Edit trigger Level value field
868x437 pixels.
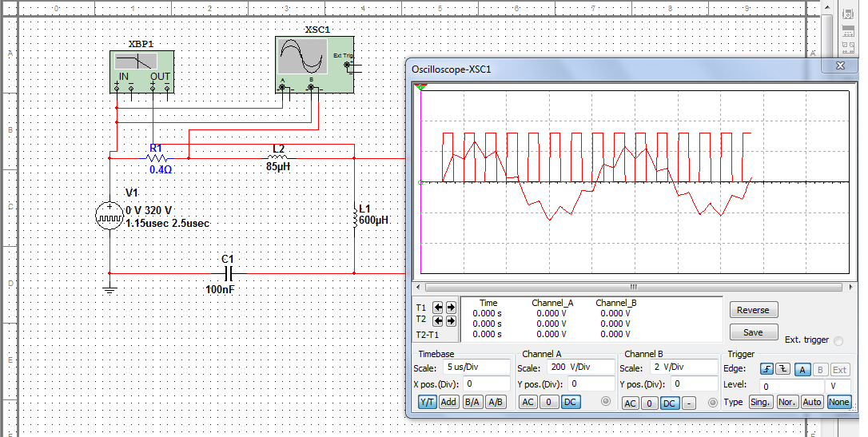pos(791,386)
